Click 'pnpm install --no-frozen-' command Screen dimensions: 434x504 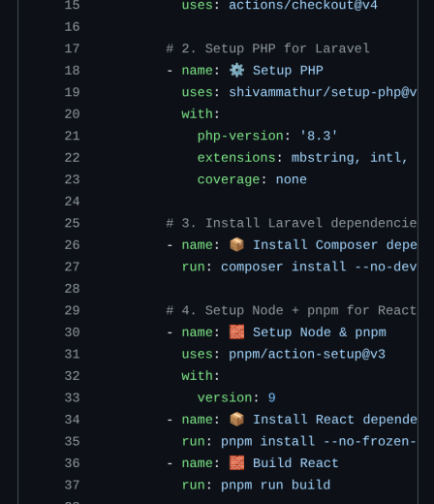pos(319,441)
